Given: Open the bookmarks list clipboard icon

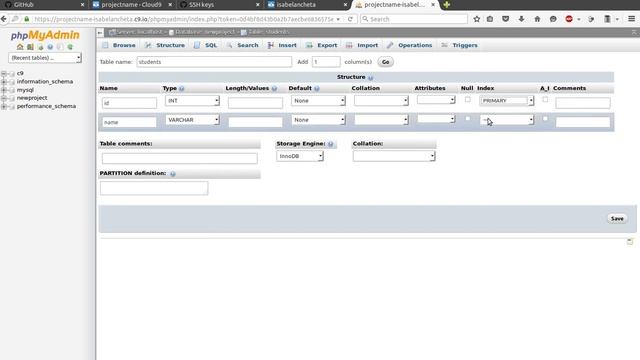Looking at the screenshot, I should click(x=490, y=19).
